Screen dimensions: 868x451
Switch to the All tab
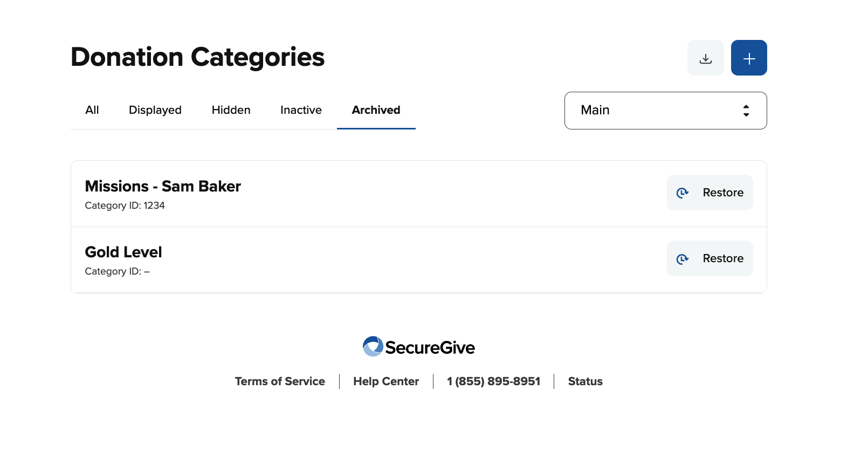pyautogui.click(x=92, y=110)
